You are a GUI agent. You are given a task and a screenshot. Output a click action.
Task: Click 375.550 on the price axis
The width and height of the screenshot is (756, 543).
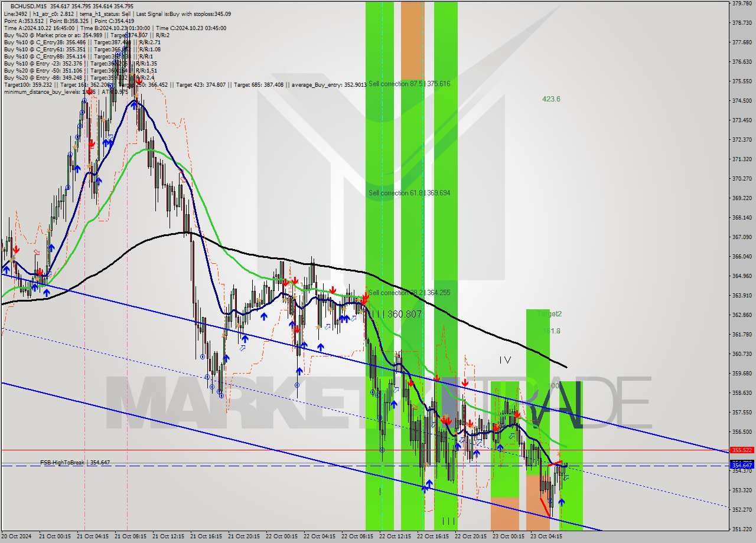[742, 81]
